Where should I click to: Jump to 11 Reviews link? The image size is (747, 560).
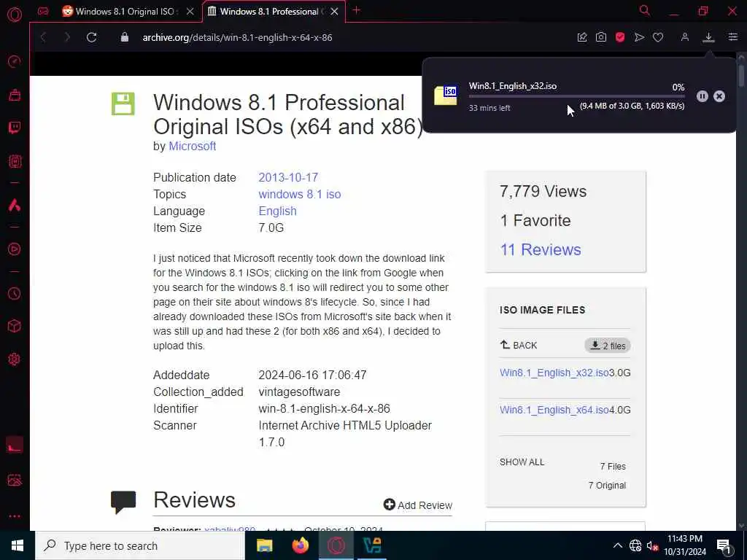[541, 249]
